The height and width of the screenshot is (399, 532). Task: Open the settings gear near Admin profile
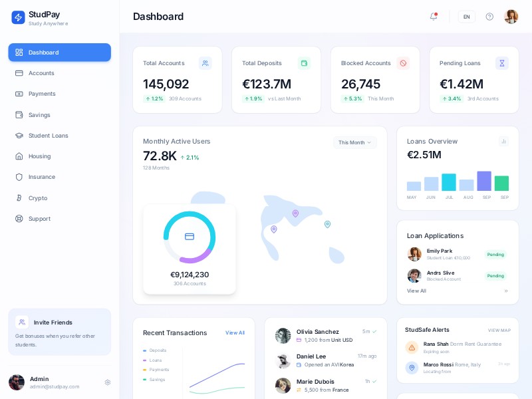point(108,382)
